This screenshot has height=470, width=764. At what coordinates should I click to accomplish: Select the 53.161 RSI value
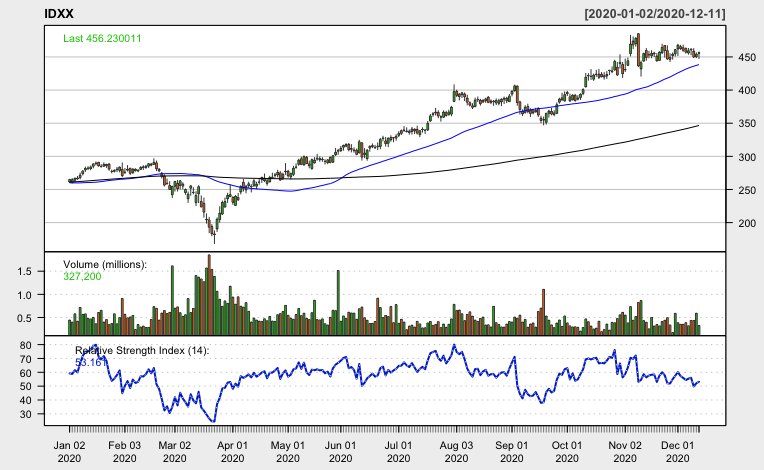coord(90,362)
